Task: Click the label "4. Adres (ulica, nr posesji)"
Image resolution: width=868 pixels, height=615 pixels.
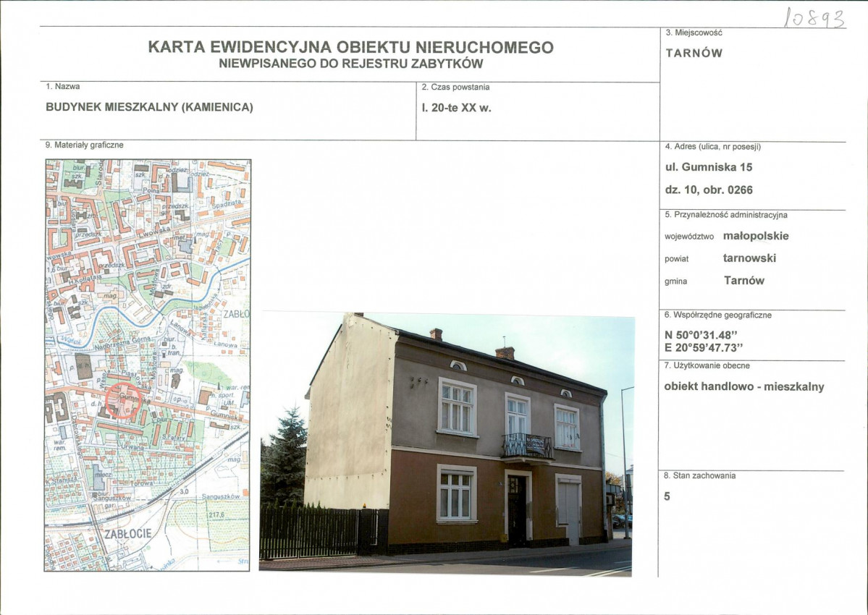Action: [713, 147]
